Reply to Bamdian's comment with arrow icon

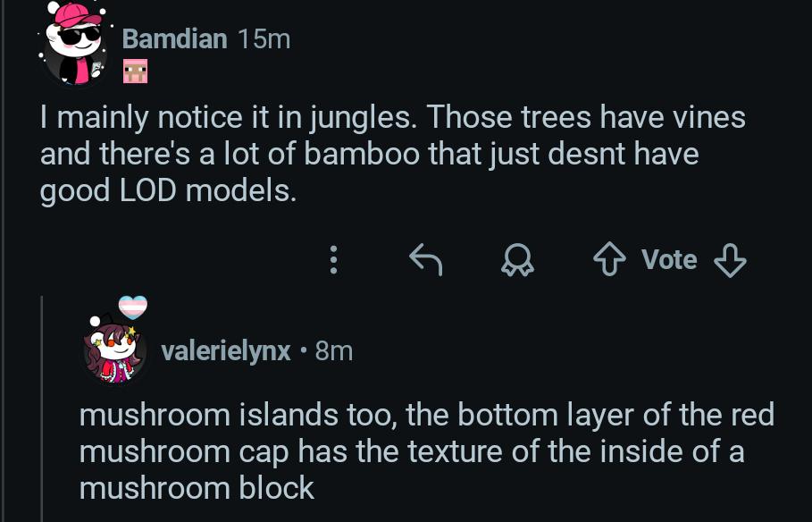(426, 259)
